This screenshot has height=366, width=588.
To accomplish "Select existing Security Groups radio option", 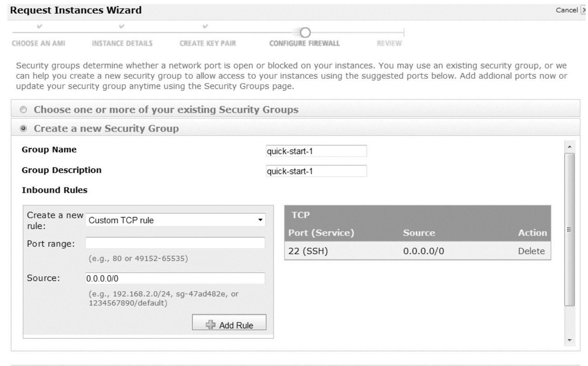I will pos(24,110).
